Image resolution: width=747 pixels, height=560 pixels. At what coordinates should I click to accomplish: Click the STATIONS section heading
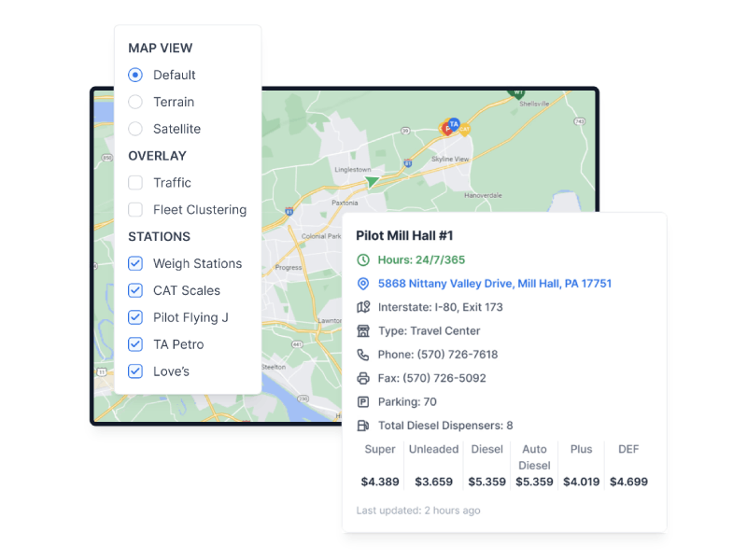point(159,237)
